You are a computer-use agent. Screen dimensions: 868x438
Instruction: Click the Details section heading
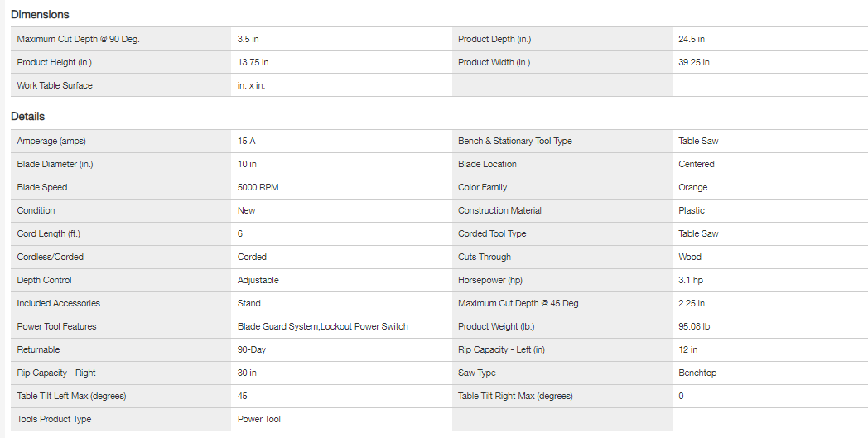[x=28, y=117]
